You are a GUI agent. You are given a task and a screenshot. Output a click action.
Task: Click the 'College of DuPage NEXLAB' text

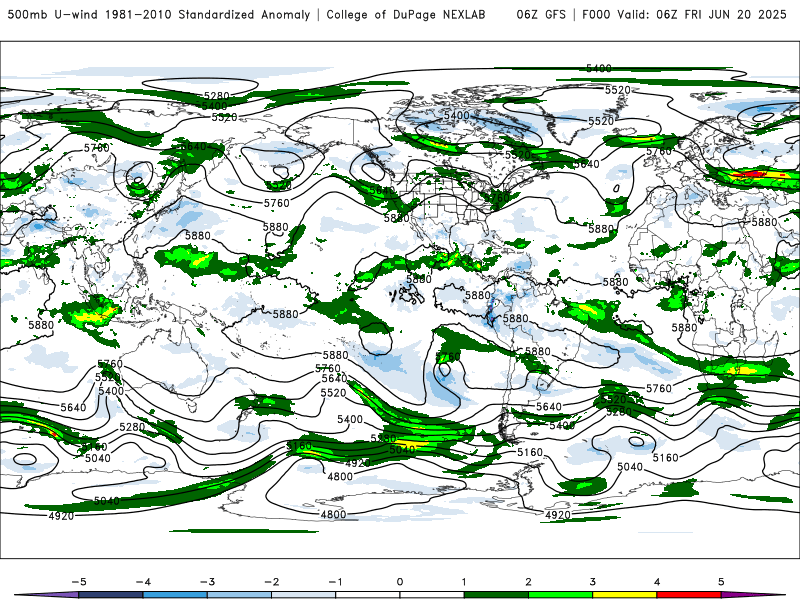[406, 15]
